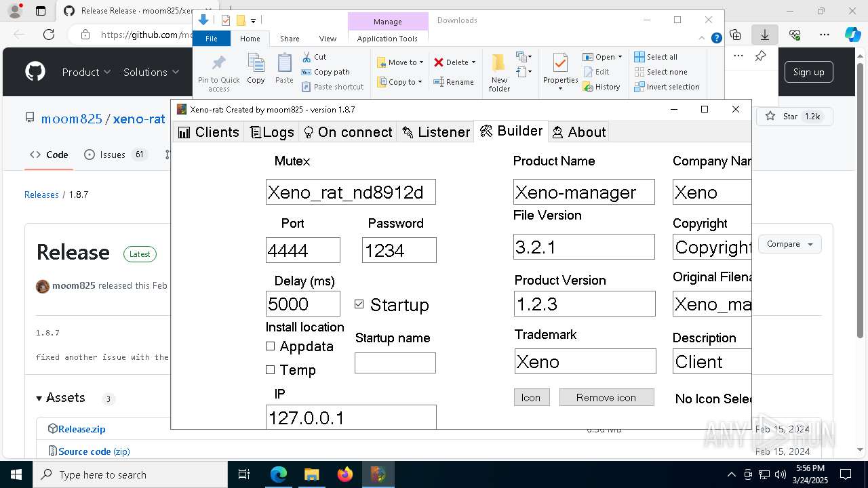Screen dimensions: 868x488
Task: Click Select all in Explorer ribbon
Action: tap(656, 57)
